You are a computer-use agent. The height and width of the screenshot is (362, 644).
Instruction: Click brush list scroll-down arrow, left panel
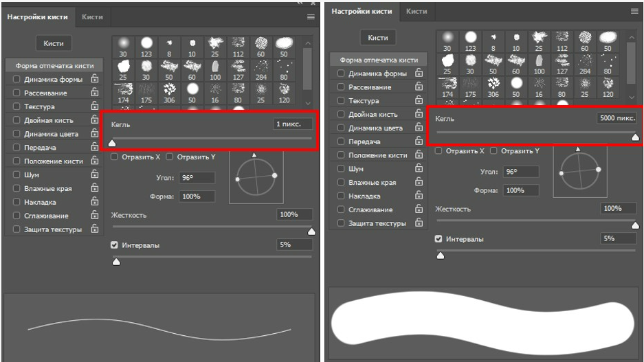coord(308,103)
